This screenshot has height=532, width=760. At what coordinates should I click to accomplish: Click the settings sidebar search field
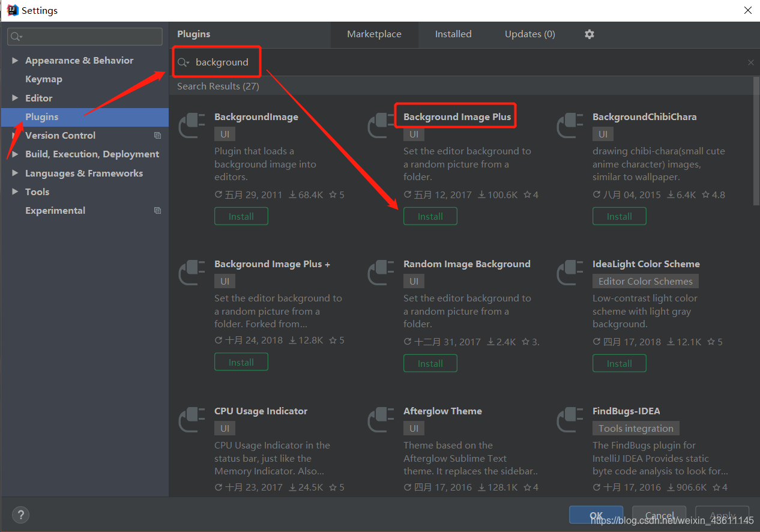tap(85, 37)
